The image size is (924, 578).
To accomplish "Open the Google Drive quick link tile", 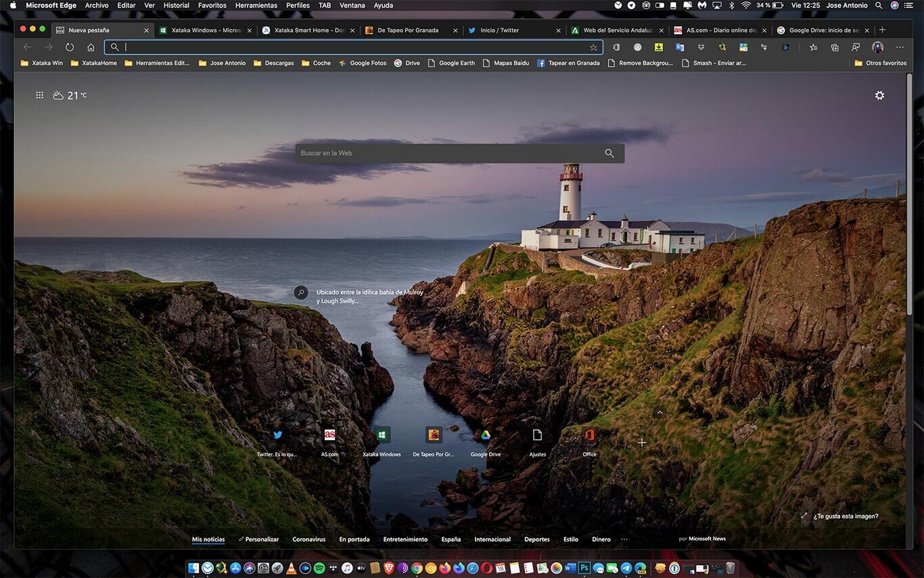I will point(485,435).
